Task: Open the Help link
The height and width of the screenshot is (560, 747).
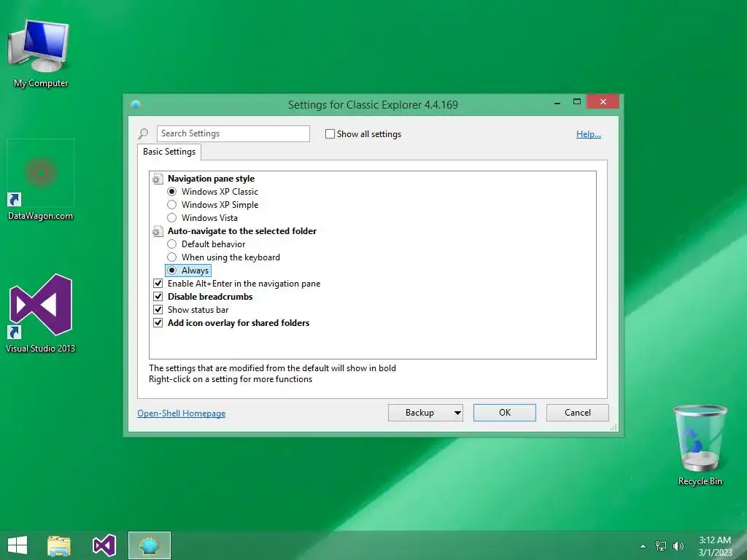Action: tap(589, 134)
